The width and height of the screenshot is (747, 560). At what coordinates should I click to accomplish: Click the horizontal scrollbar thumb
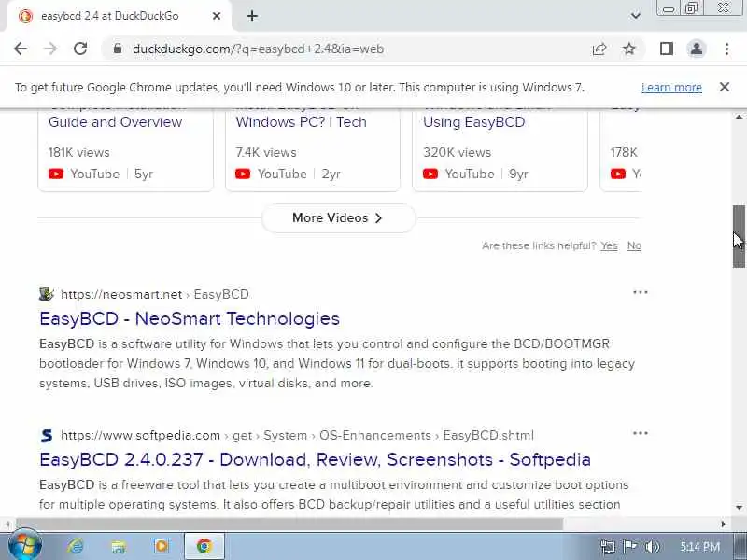tap(289, 524)
